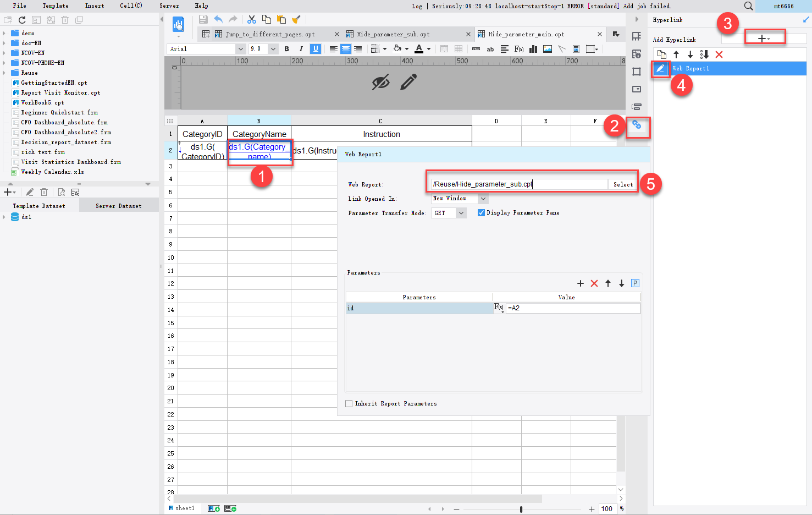812x515 pixels.
Task: Click the zoom slider handle at the bottom
Action: 521,509
